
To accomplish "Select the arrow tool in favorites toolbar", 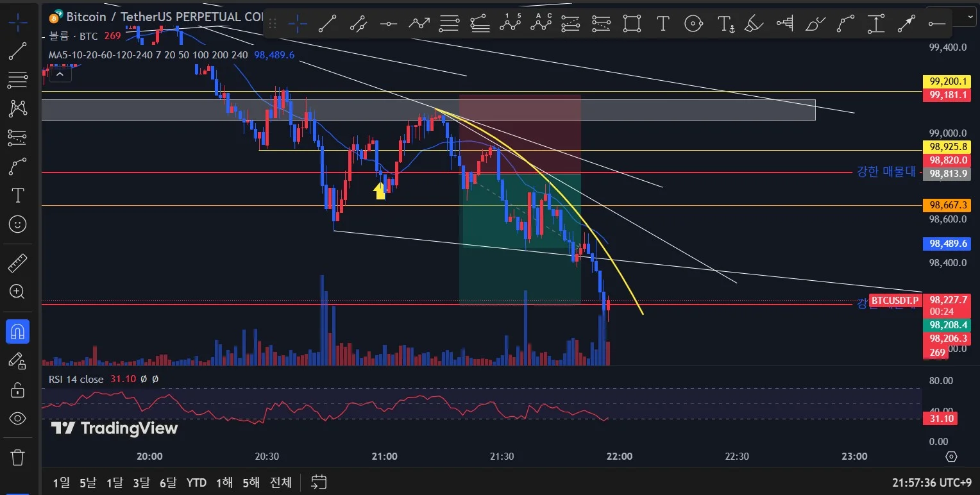I will [x=906, y=24].
